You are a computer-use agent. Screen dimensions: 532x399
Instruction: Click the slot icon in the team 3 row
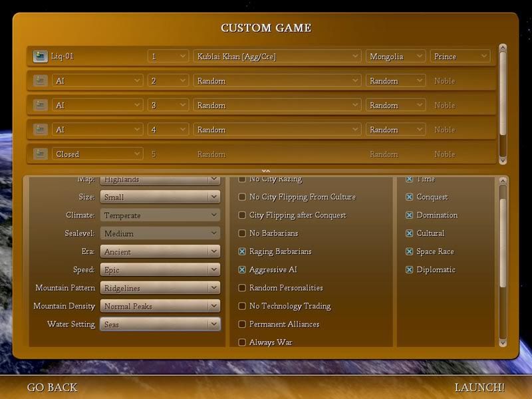40,105
